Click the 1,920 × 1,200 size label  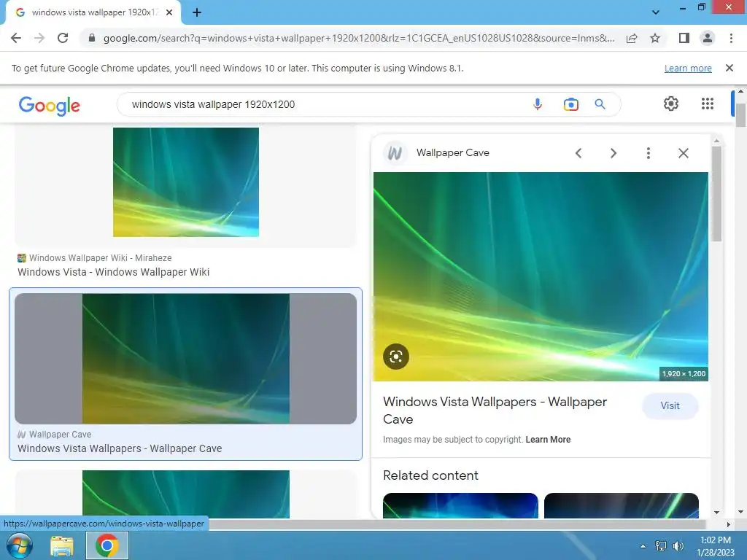click(x=684, y=374)
